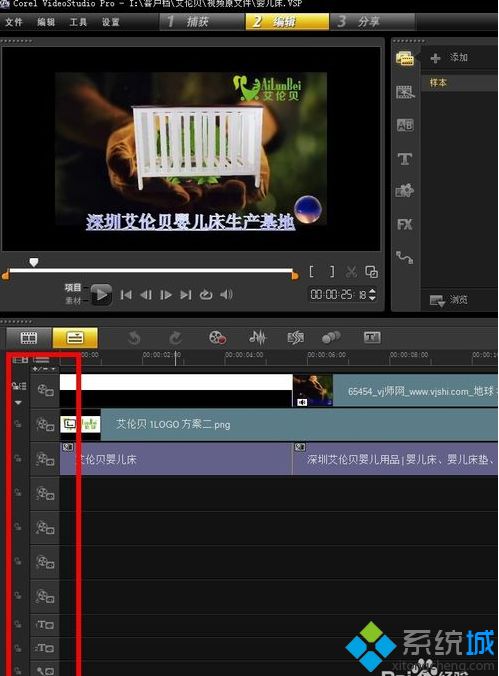Open the three-spheres timeline toolbar tool

[x=331, y=338]
